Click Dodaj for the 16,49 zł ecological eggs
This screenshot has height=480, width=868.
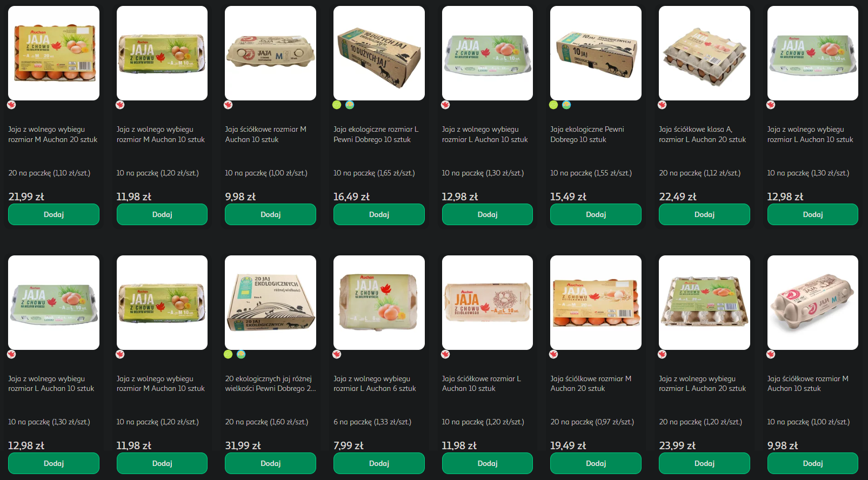(379, 214)
